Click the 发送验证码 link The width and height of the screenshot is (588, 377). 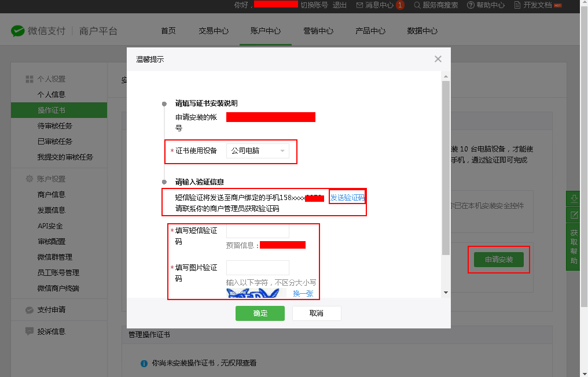[347, 198]
